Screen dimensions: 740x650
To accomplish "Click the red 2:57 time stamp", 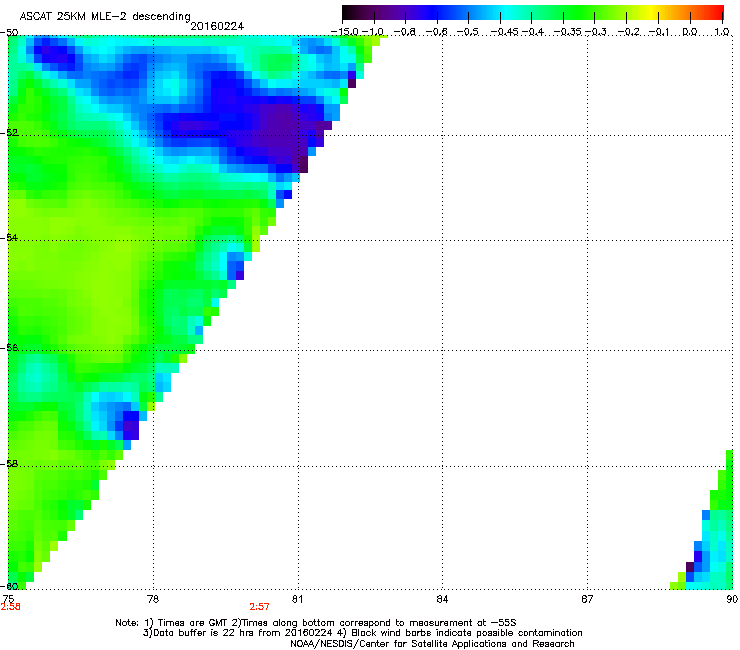I will (x=260, y=607).
